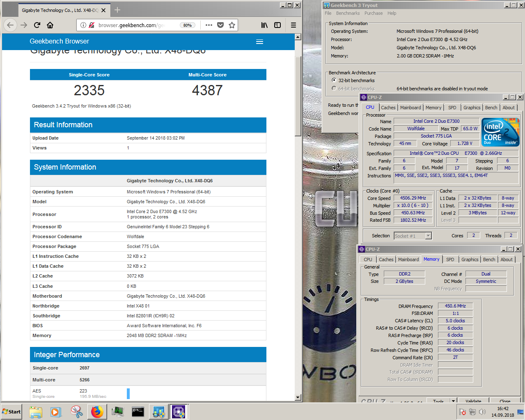The height and width of the screenshot is (420, 525).
Task: Open the Command Prompt taskbar icon
Action: tap(138, 411)
